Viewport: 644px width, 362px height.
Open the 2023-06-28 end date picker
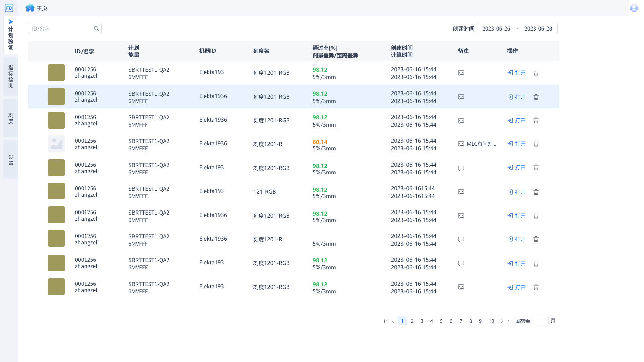pos(538,28)
